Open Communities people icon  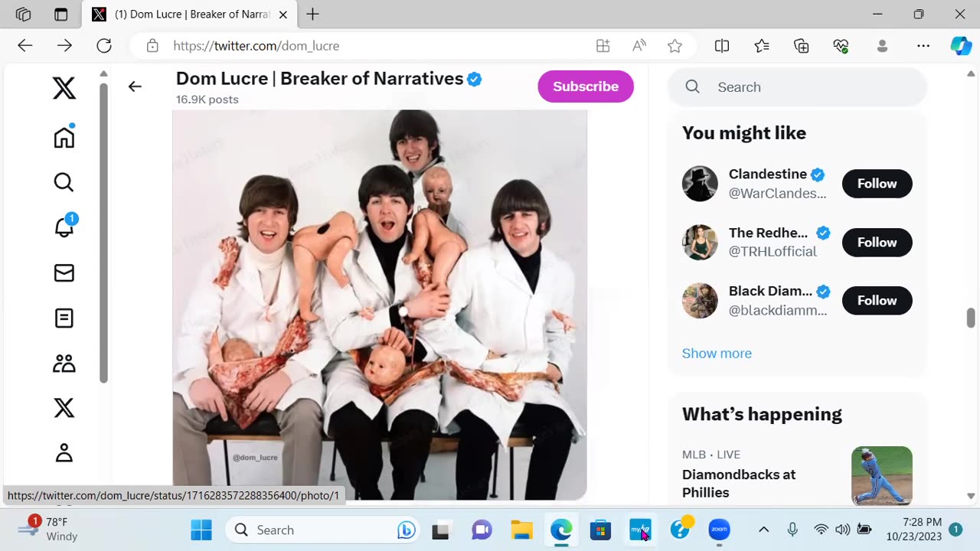pyautogui.click(x=64, y=363)
